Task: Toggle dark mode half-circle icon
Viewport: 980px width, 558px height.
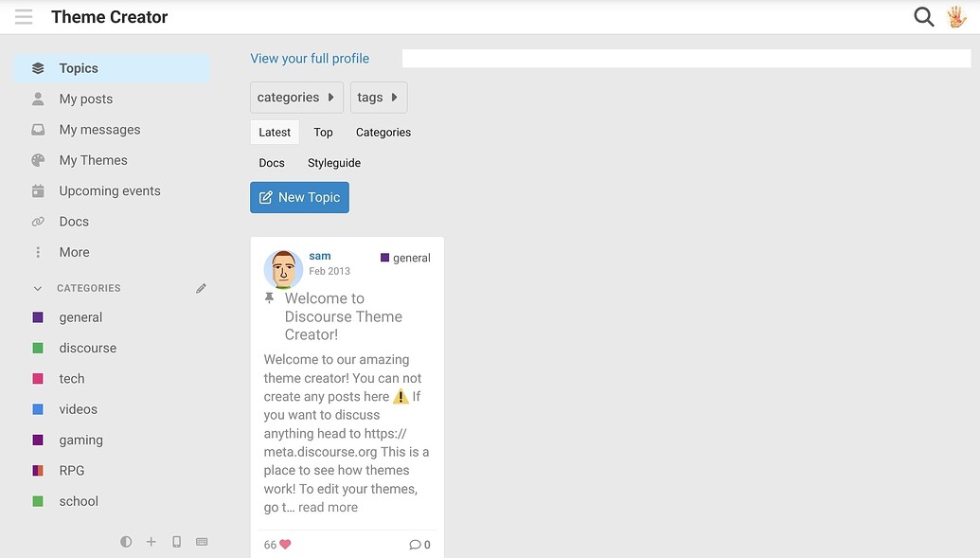Action: [126, 542]
